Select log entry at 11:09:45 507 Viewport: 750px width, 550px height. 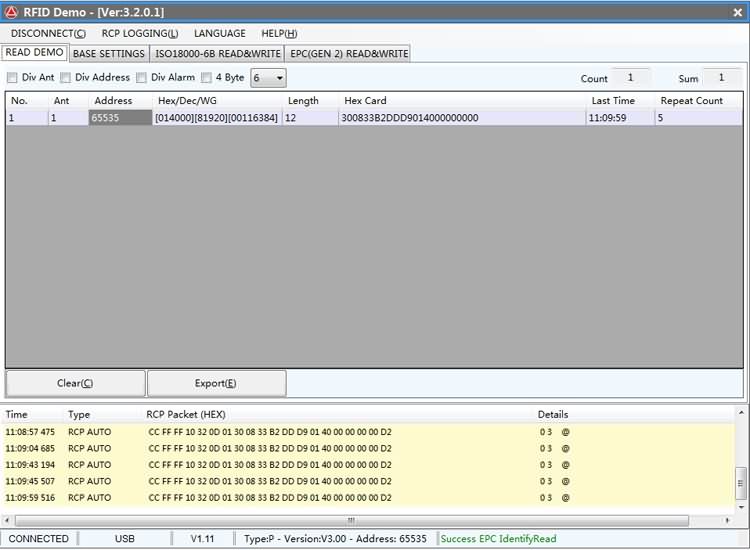[x=368, y=481]
